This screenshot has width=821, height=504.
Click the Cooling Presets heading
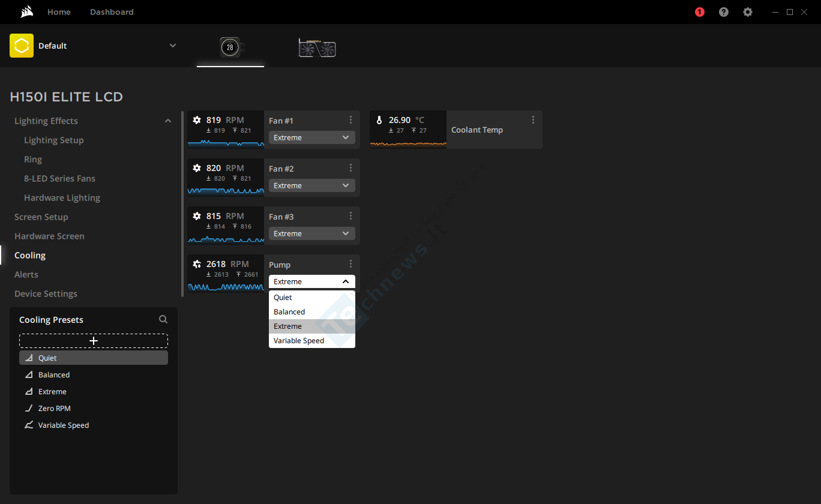coord(51,320)
